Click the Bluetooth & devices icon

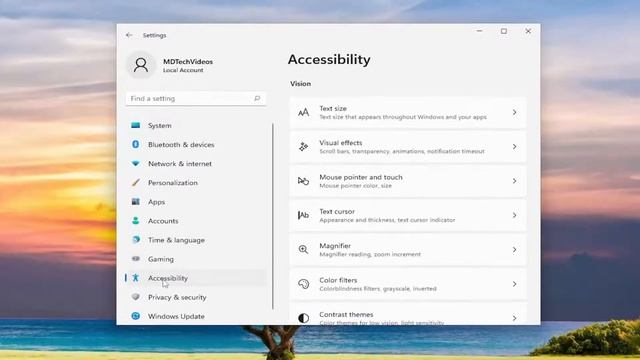[136, 144]
